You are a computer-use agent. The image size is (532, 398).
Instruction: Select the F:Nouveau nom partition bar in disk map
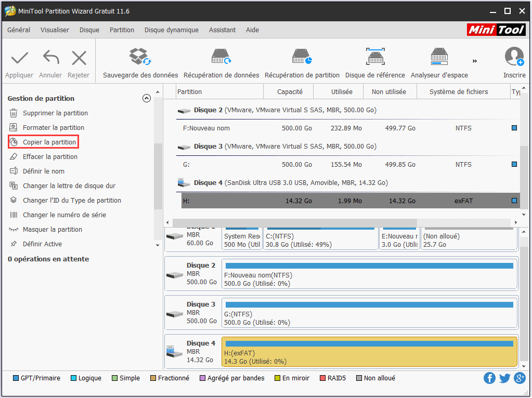369,274
